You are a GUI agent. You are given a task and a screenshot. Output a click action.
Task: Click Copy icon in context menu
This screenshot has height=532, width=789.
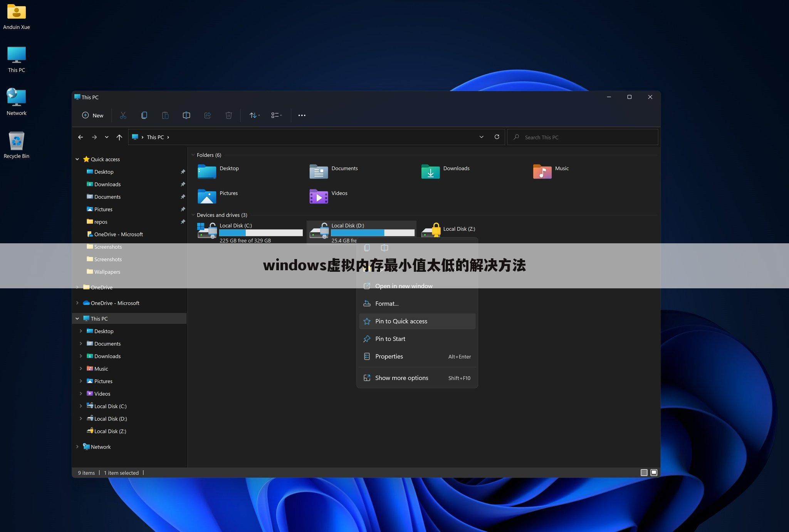coord(367,248)
